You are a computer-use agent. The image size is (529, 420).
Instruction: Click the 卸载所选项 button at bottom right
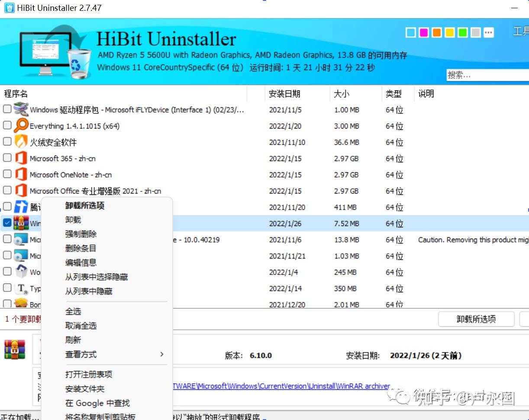click(x=476, y=319)
